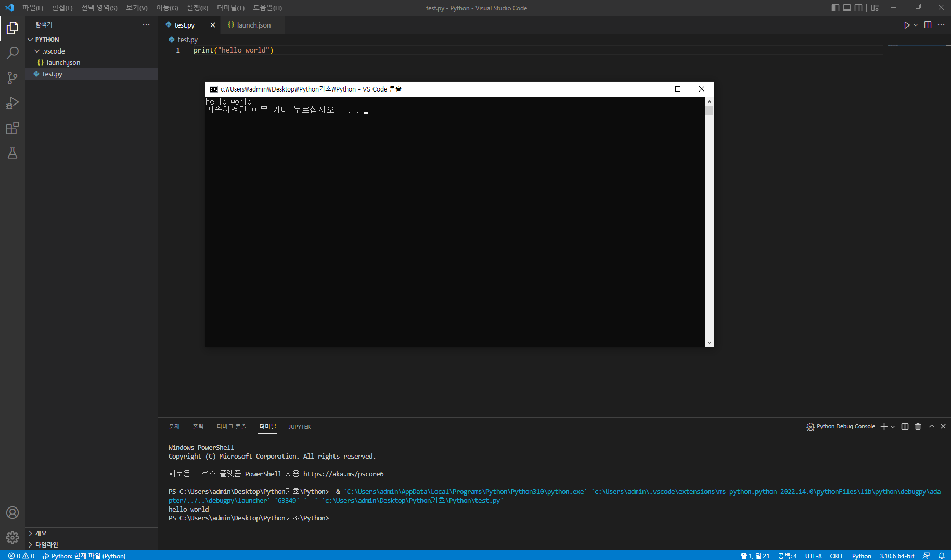
Task: Toggle primary side bar layout icon
Action: pos(836,8)
